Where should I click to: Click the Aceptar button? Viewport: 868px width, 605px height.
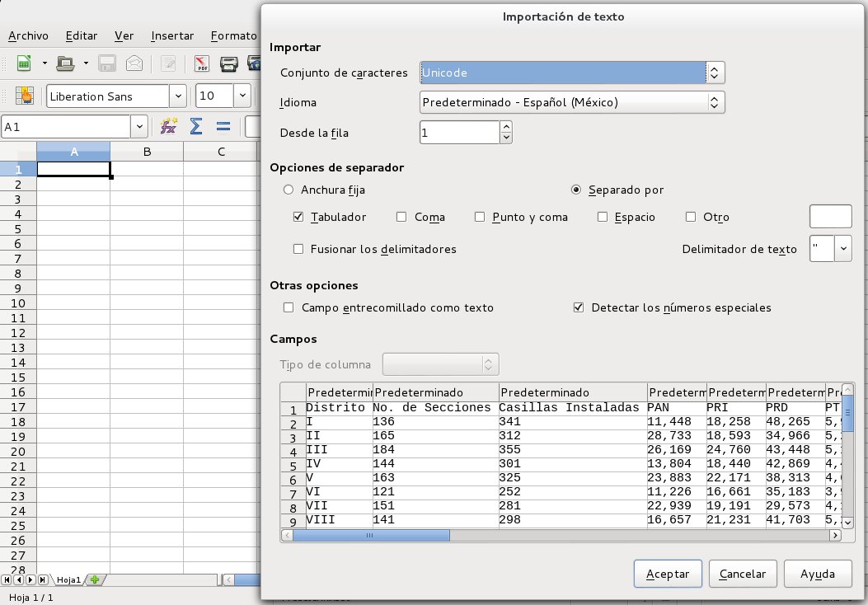[668, 574]
